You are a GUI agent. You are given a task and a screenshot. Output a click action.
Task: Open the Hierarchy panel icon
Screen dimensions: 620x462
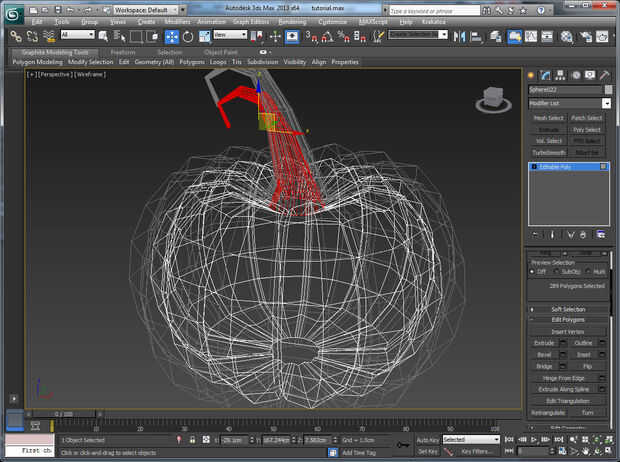click(560, 75)
